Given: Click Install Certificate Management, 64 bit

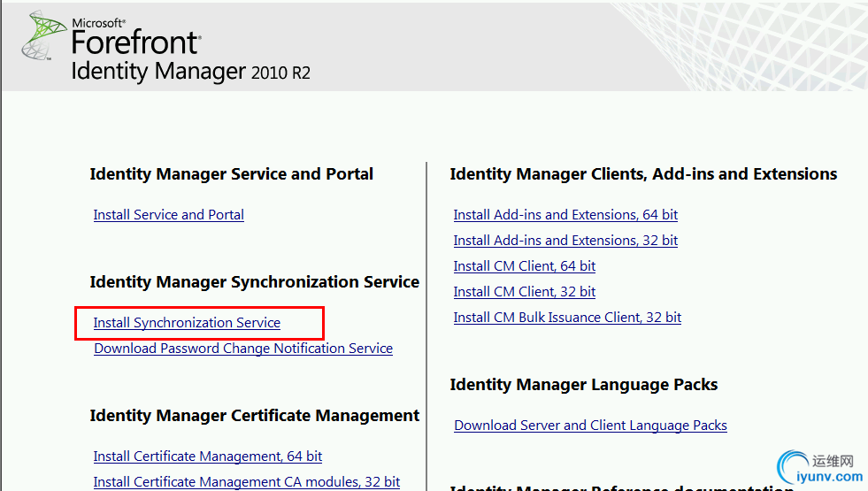Looking at the screenshot, I should coord(208,456).
